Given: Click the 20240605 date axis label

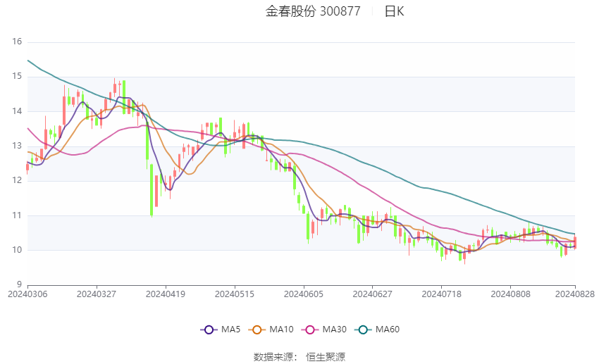Looking at the screenshot, I should click(x=304, y=294).
